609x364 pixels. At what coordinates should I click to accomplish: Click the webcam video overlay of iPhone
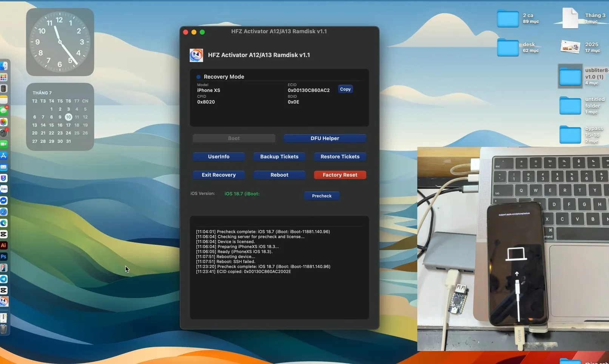coord(513,249)
